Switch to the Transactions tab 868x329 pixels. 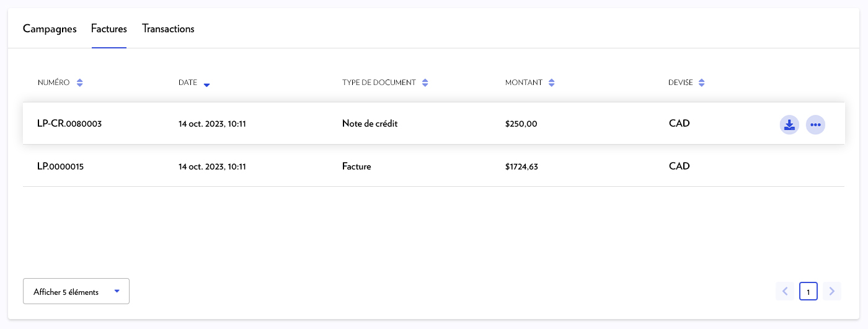tap(168, 29)
